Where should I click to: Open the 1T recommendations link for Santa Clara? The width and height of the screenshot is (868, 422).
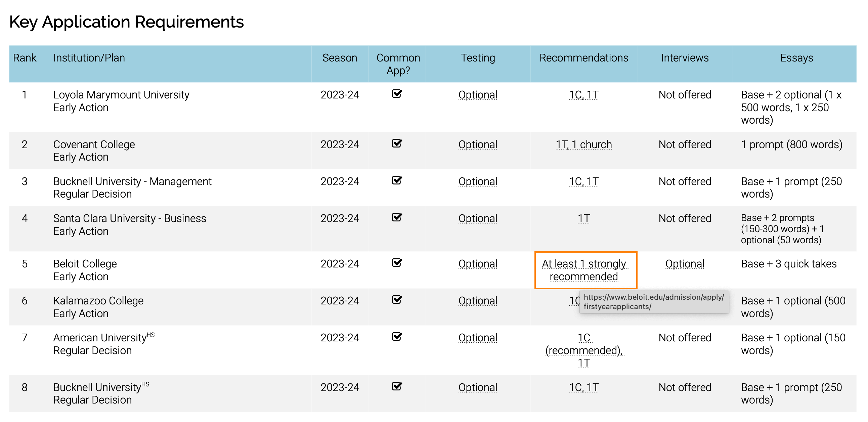(x=583, y=218)
